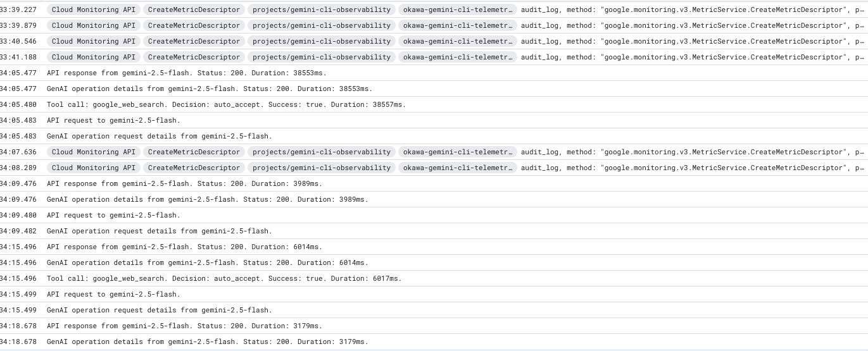868x351 pixels.
Task: Click Cloud Monitoring API chip in the 34:07.636 row
Action: pyautogui.click(x=94, y=152)
